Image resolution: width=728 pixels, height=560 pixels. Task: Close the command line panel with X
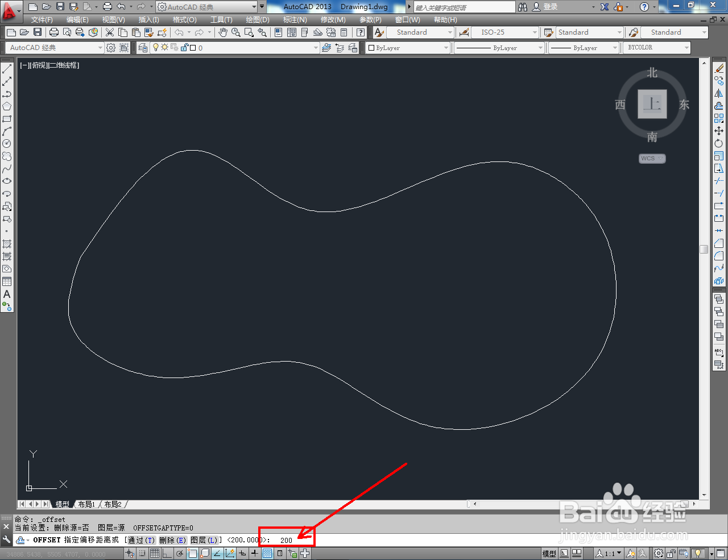[6, 526]
